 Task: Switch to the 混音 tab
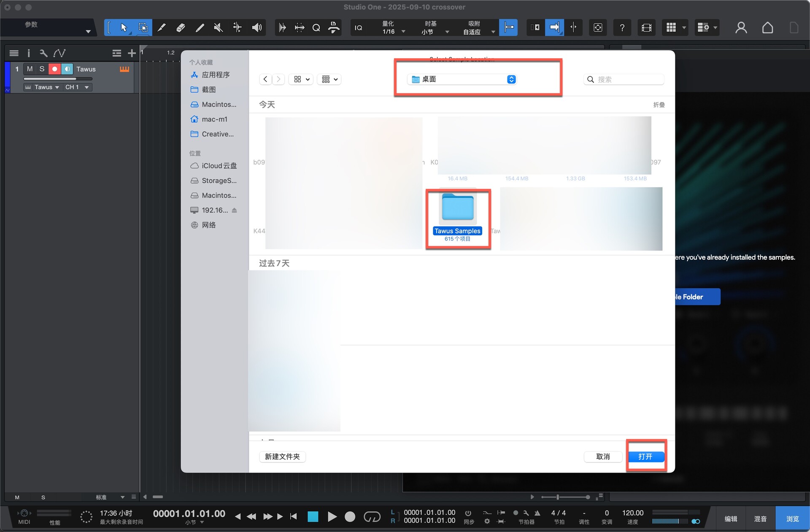click(x=760, y=519)
